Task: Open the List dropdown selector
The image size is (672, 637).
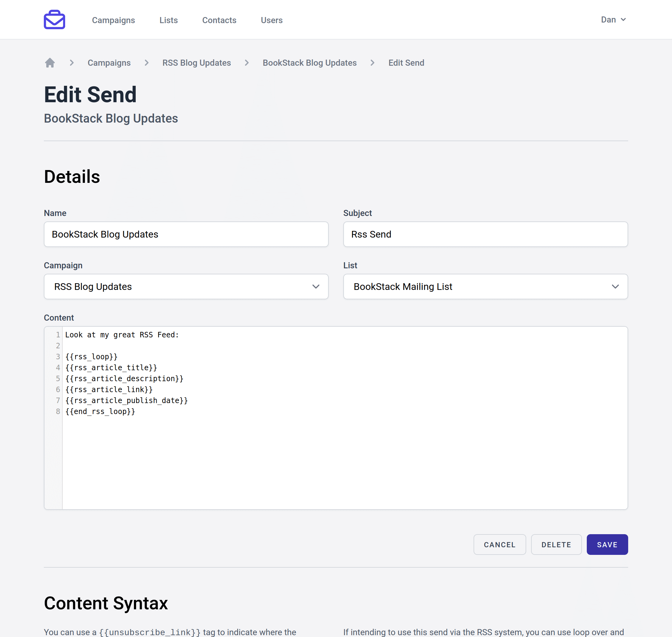Action: (x=485, y=287)
